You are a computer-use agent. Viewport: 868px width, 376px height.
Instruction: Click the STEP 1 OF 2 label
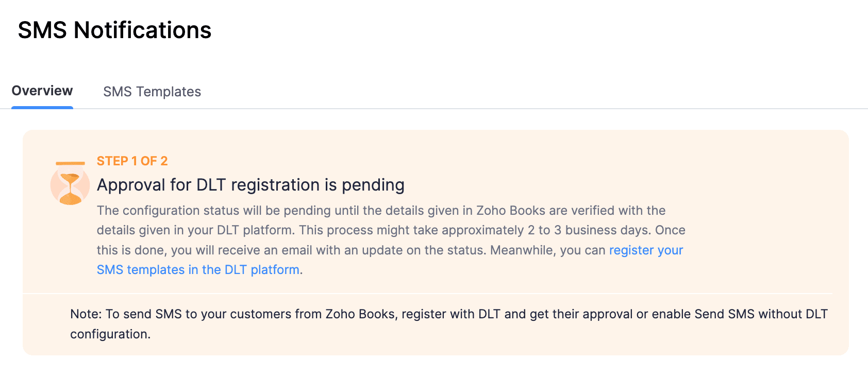(x=132, y=161)
